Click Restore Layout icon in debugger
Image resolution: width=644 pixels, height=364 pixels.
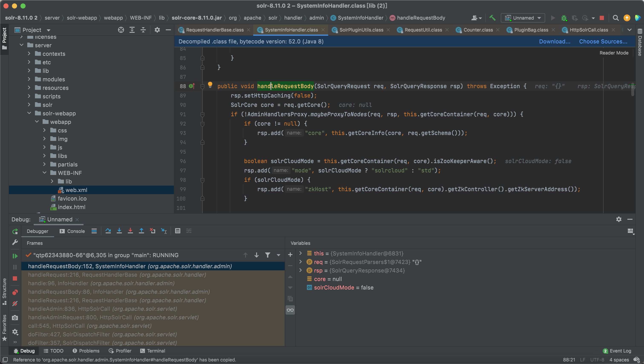[x=631, y=231]
